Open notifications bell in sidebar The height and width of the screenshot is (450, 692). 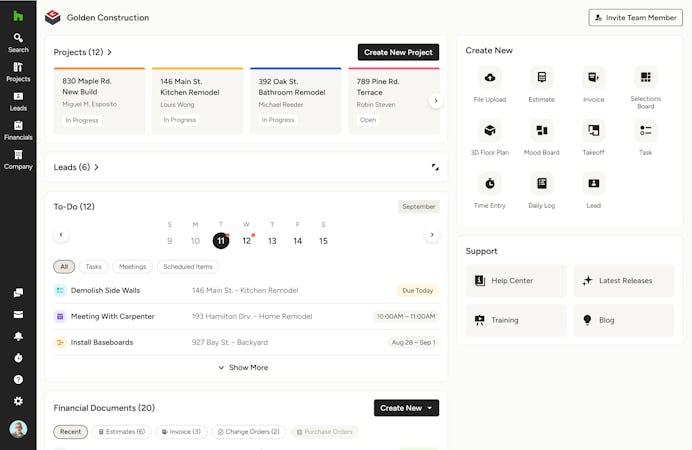(x=18, y=336)
